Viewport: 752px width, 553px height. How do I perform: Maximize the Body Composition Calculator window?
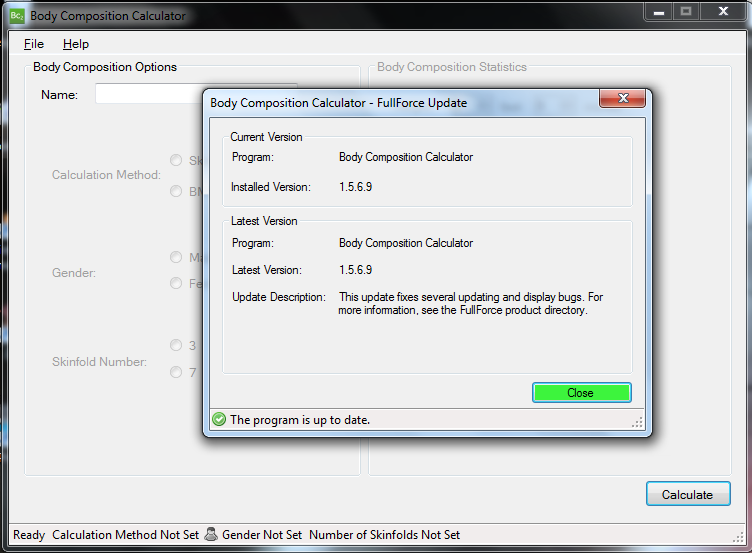pos(686,12)
